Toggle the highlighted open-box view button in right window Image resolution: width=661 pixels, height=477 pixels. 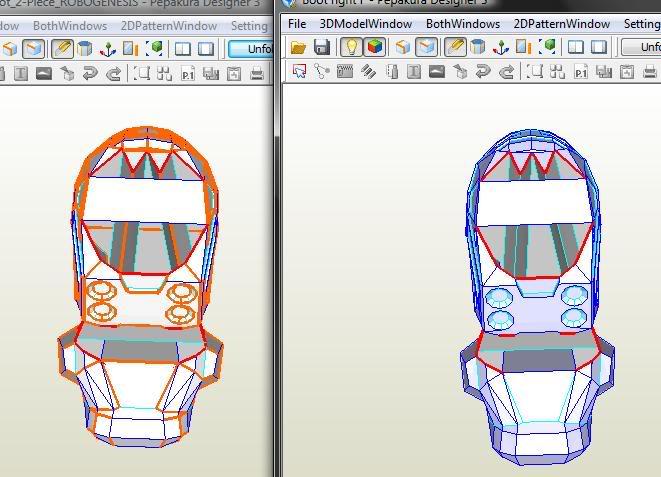426,47
